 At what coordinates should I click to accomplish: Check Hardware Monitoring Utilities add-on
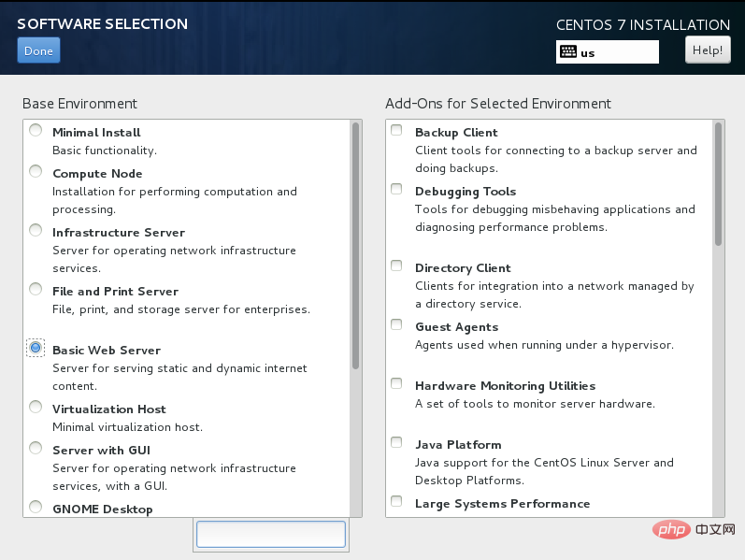pos(396,384)
